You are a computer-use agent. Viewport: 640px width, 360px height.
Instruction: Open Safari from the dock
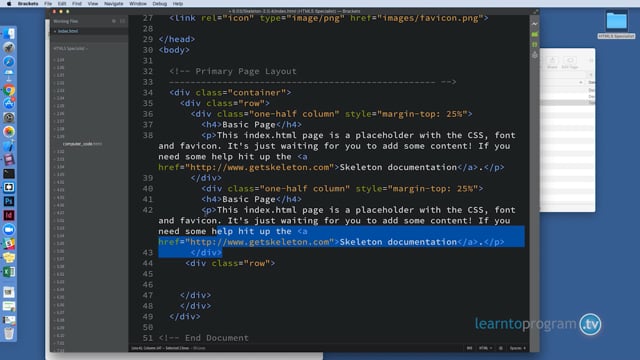[9, 62]
